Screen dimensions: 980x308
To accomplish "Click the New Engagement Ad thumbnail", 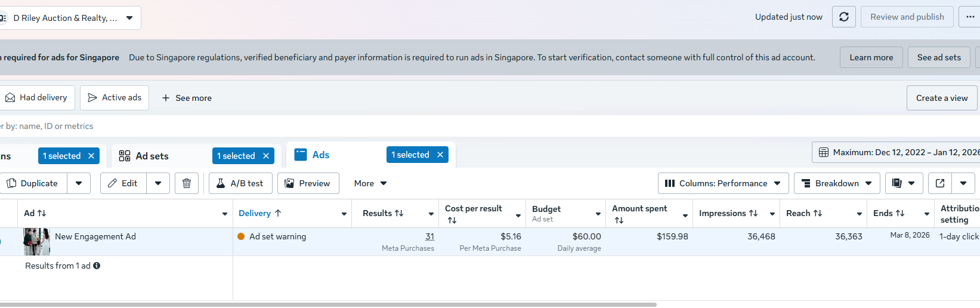I will pos(36,242).
